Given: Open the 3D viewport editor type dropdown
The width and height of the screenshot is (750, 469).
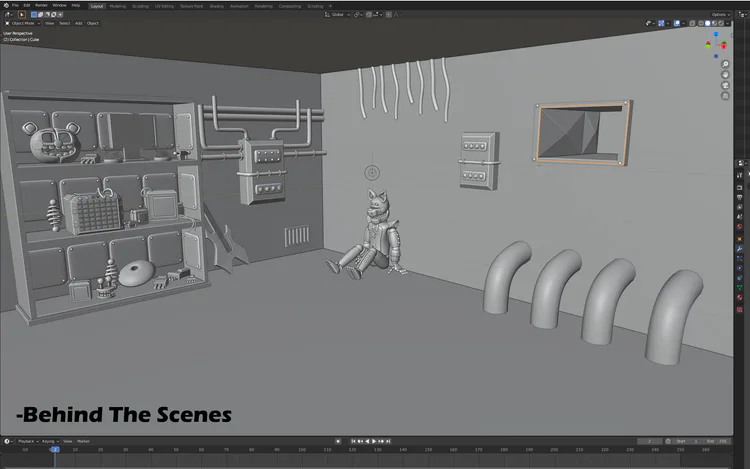Looking at the screenshot, I should click(9, 14).
